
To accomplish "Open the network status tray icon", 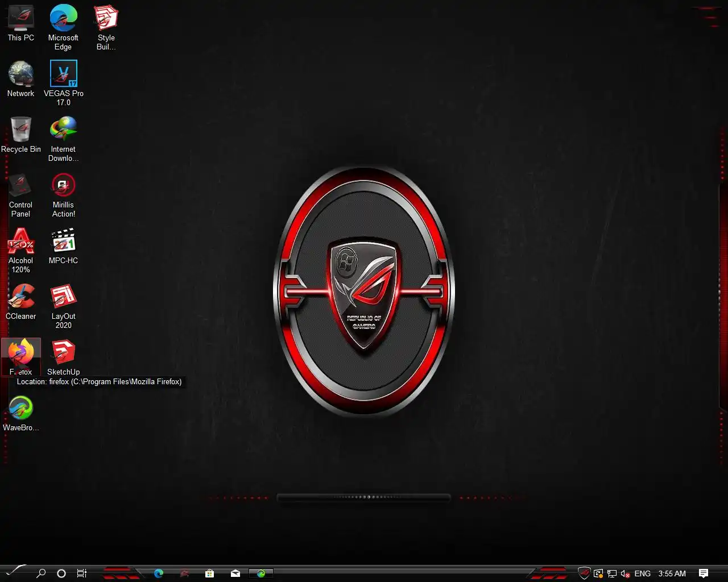I will (612, 573).
